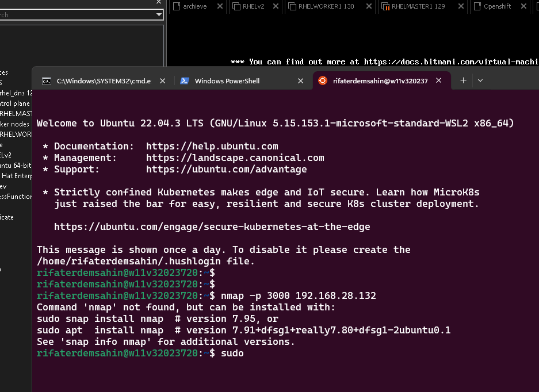Click "See 'snap info nmap'" line
The width and height of the screenshot is (539, 392).
tap(166, 342)
